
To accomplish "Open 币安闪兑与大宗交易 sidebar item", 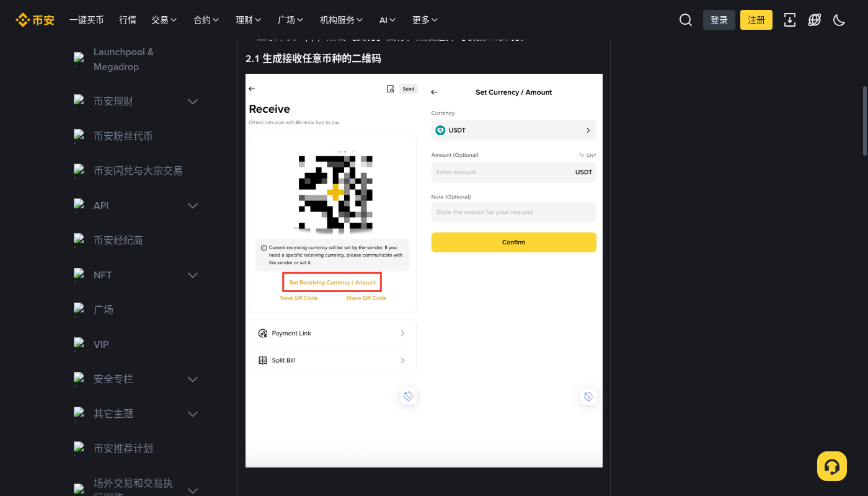I will [x=138, y=170].
